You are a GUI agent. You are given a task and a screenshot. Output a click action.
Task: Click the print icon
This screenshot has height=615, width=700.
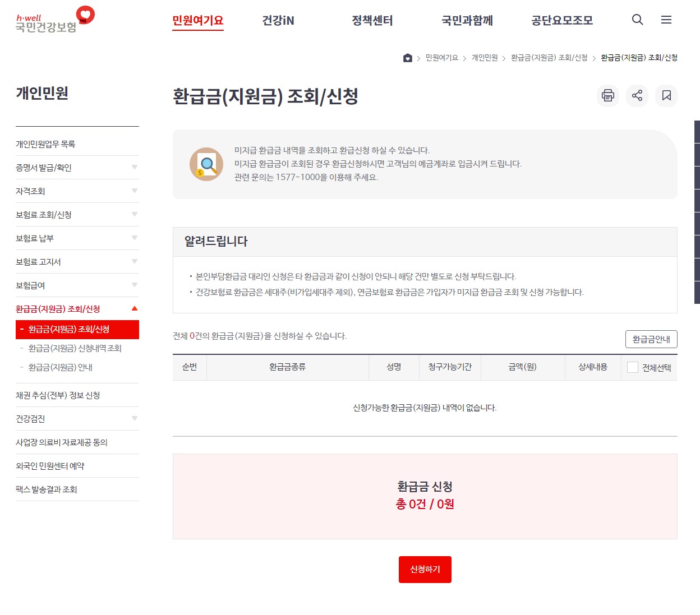pyautogui.click(x=607, y=96)
